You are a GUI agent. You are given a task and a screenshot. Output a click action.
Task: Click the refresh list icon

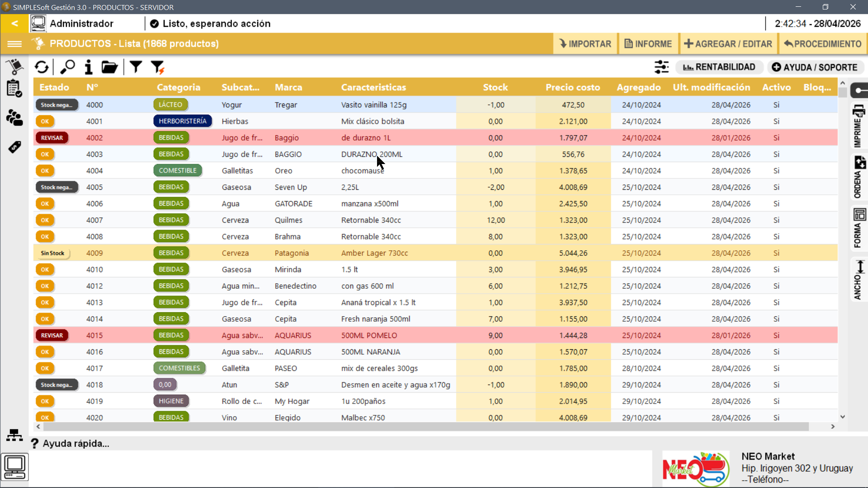42,67
